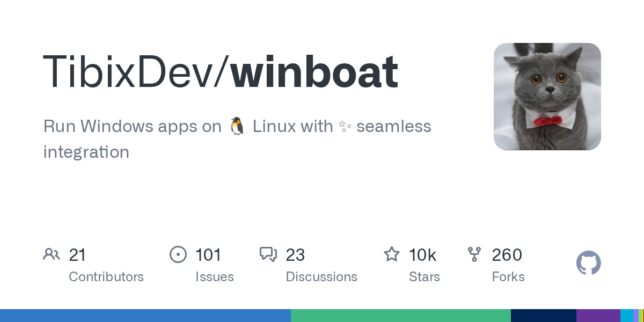Click the sparkles emoji before 'seamless'
The image size is (644, 322).
(344, 127)
